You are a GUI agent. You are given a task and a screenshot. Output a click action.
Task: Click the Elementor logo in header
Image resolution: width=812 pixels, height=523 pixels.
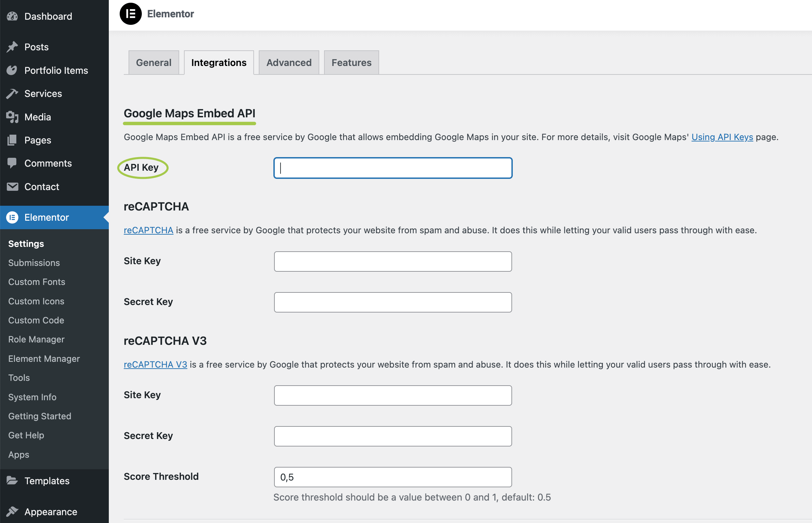point(131,14)
